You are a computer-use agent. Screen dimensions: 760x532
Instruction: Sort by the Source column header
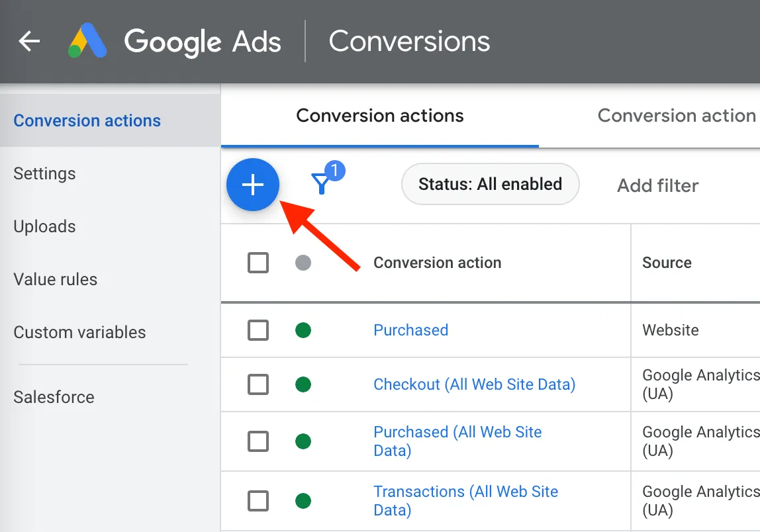tap(667, 263)
